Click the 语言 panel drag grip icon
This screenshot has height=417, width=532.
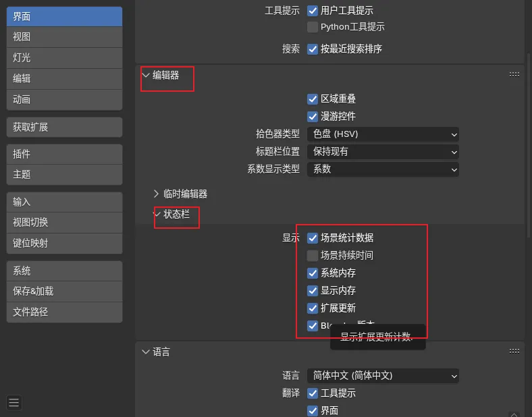(514, 352)
